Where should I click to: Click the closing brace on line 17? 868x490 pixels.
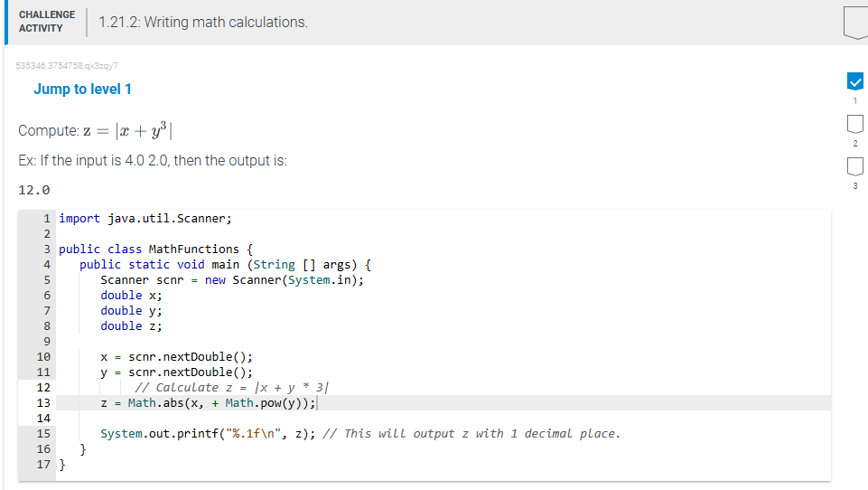coord(62,465)
